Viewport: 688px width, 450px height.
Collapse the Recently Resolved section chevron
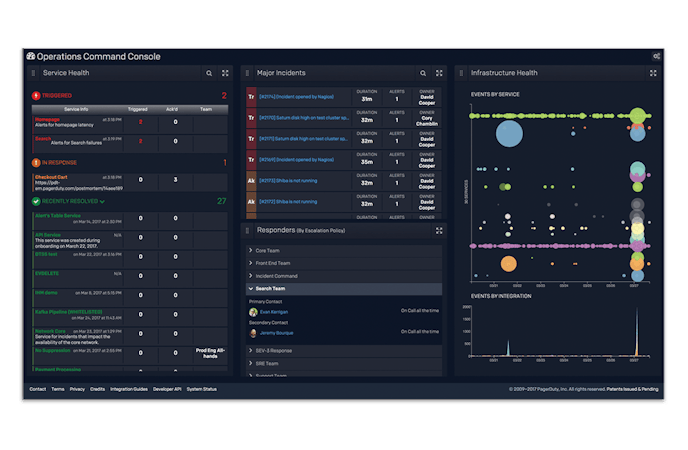102,202
